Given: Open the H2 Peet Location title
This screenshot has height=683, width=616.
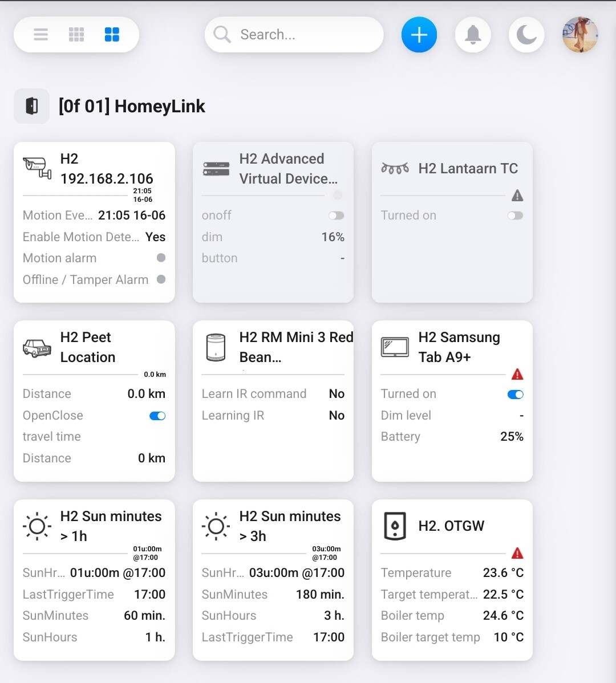Looking at the screenshot, I should 88,347.
